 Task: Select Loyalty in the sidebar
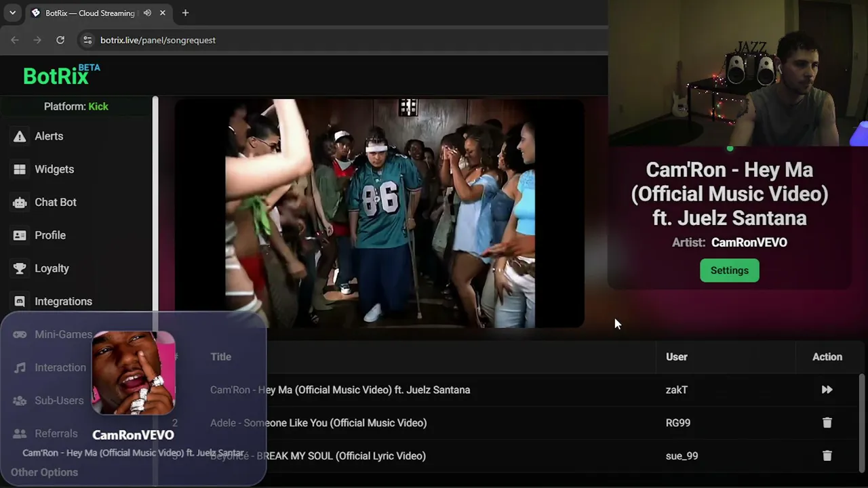(x=52, y=268)
